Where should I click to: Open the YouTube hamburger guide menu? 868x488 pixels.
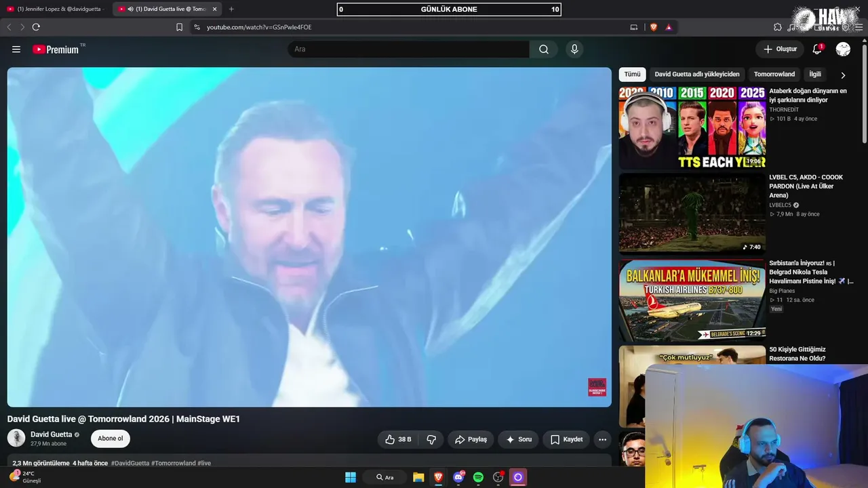click(16, 49)
